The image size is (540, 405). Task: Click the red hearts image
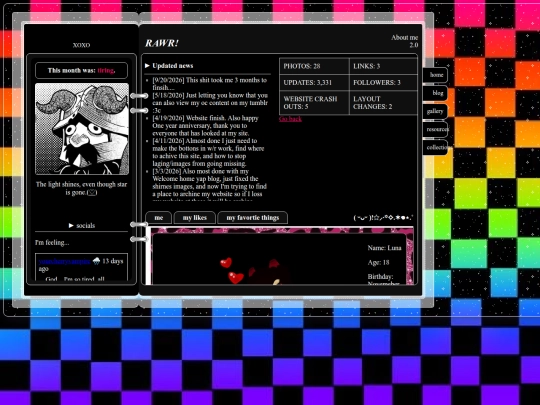click(232, 270)
